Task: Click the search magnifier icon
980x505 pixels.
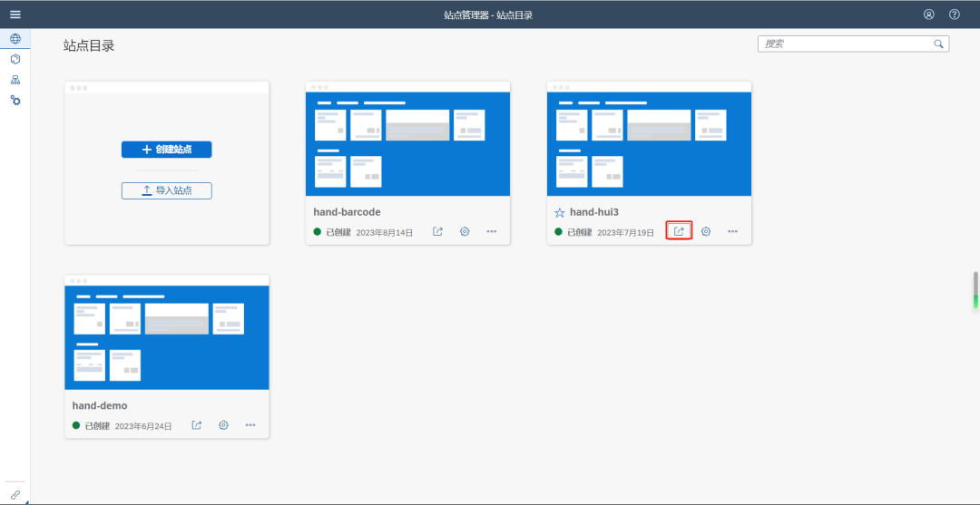Action: [x=938, y=44]
